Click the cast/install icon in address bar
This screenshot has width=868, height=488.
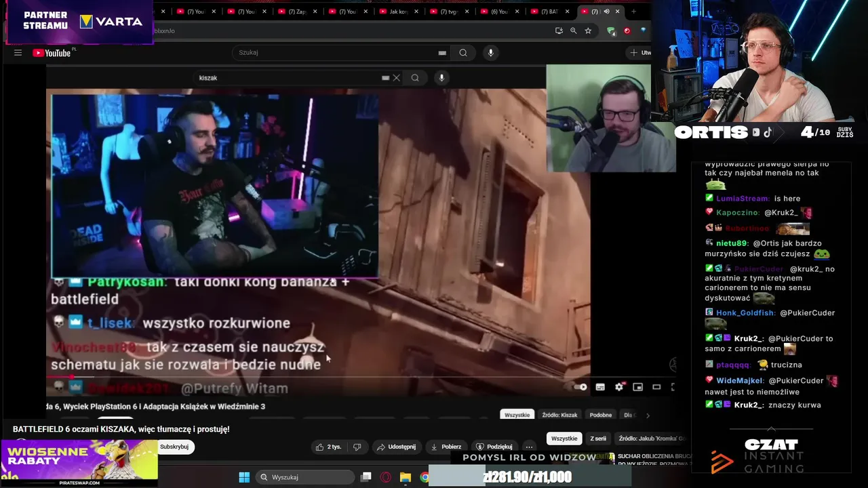559,30
